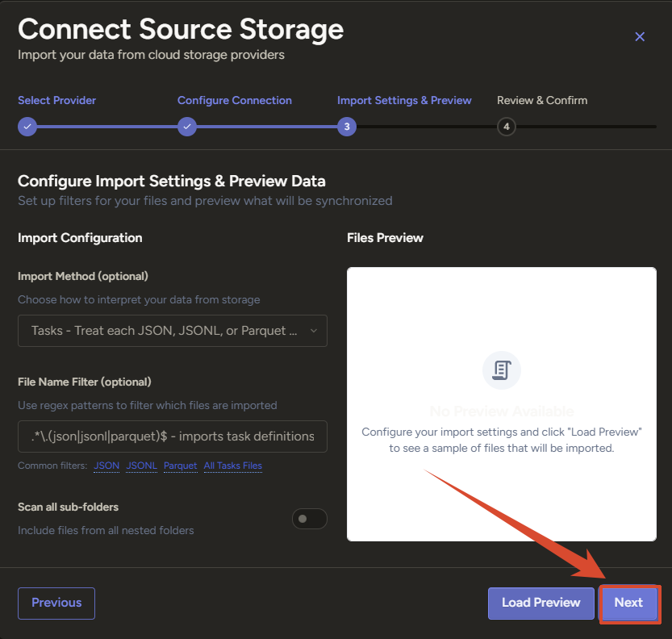The image size is (672, 639).
Task: Click the step 4 circle indicator
Action: (507, 127)
